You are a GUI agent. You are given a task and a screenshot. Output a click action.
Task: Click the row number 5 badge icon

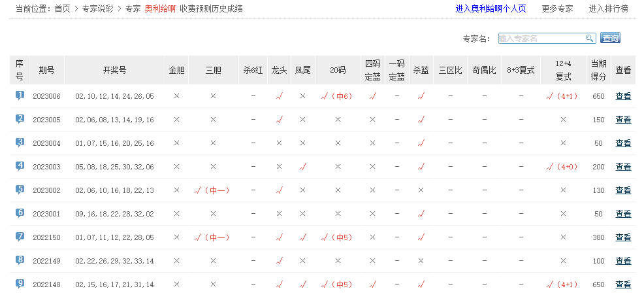(20, 190)
